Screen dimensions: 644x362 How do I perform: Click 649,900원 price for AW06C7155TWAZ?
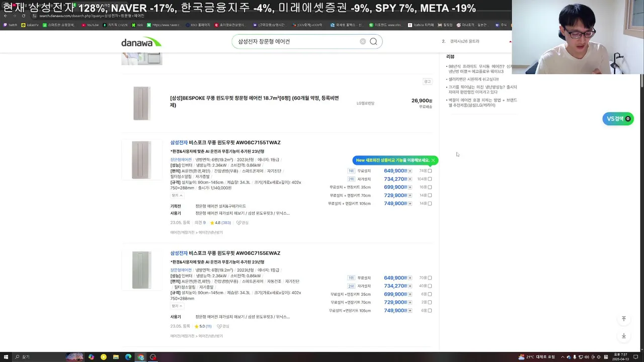pos(395,171)
